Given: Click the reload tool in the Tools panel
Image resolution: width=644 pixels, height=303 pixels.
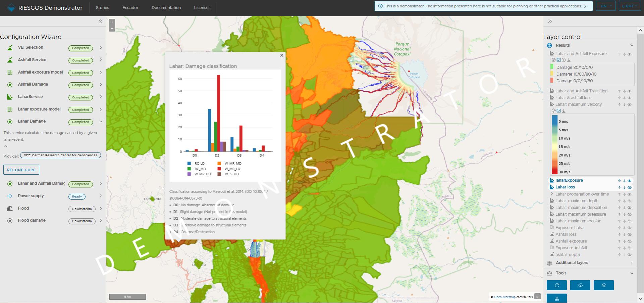Looking at the screenshot, I should point(557,285).
